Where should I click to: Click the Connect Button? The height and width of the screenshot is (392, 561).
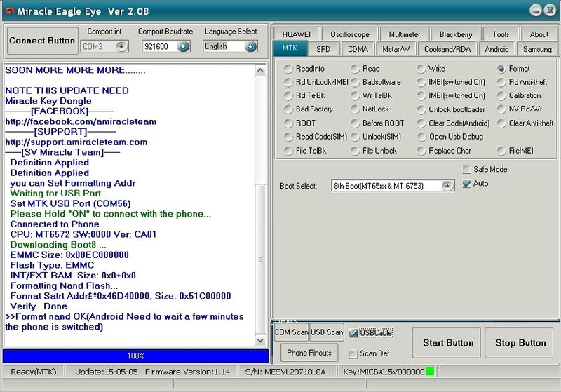[x=42, y=41]
